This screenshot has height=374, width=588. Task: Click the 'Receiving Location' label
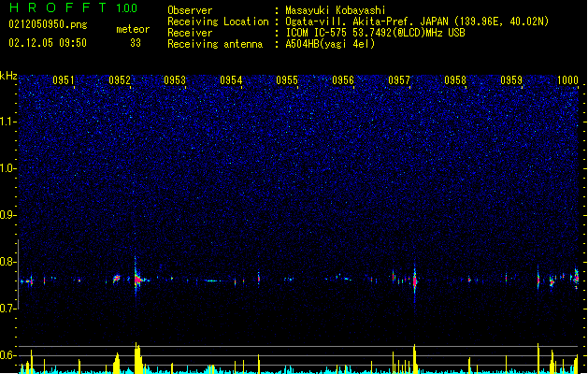click(218, 22)
